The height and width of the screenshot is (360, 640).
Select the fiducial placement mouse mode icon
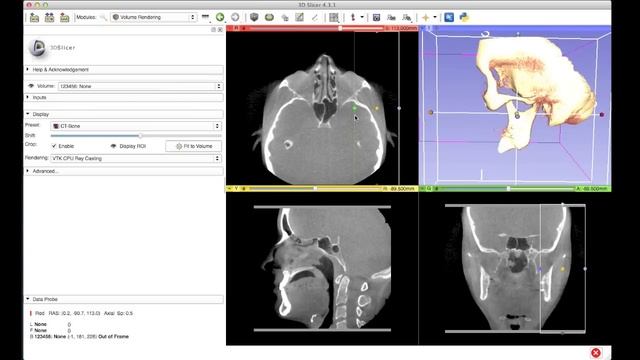(353, 17)
